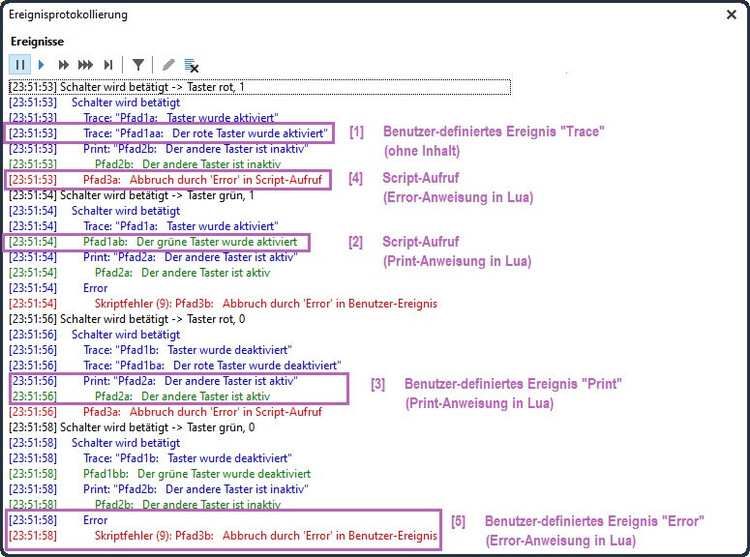Select the blue 23:51:54 'Schalter wird betätigt' row
The width and height of the screenshot is (750, 557).
(x=94, y=210)
